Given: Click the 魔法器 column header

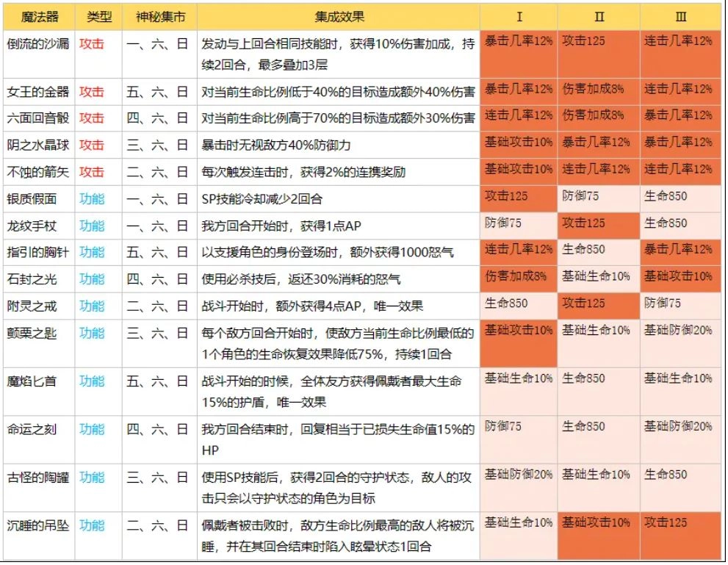Looking at the screenshot, I should pyautogui.click(x=35, y=16).
